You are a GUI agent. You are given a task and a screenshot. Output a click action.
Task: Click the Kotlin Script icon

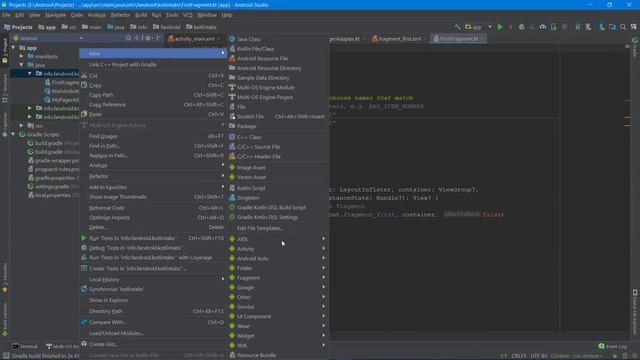tap(232, 188)
